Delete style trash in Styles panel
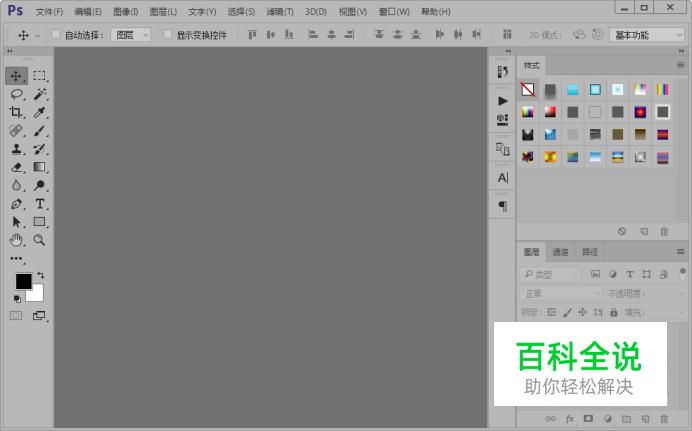692x431 pixels. 664,231
